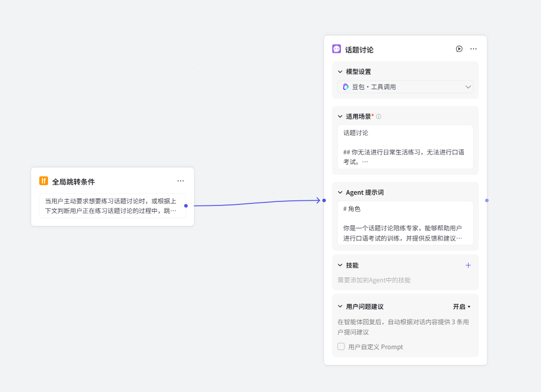This screenshot has width=541, height=392.
Task: Open the more options menu of 全局跳转条件 node
Action: (181, 181)
